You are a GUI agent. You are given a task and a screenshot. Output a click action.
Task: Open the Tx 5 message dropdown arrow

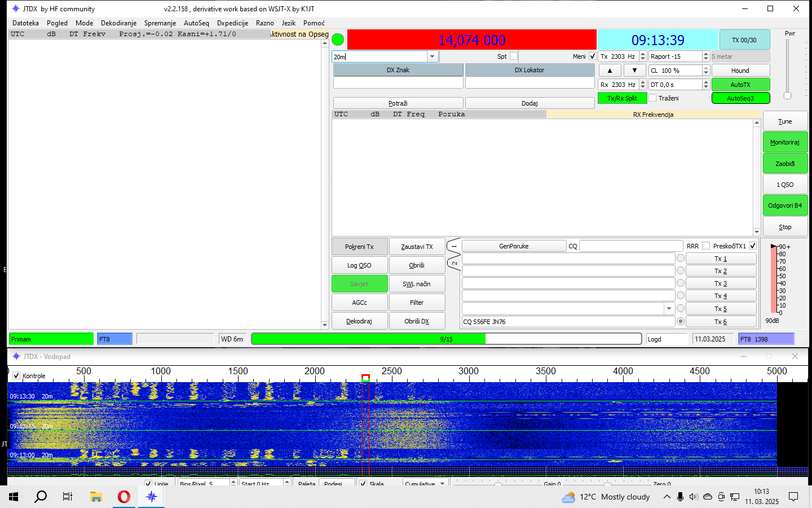pyautogui.click(x=669, y=309)
